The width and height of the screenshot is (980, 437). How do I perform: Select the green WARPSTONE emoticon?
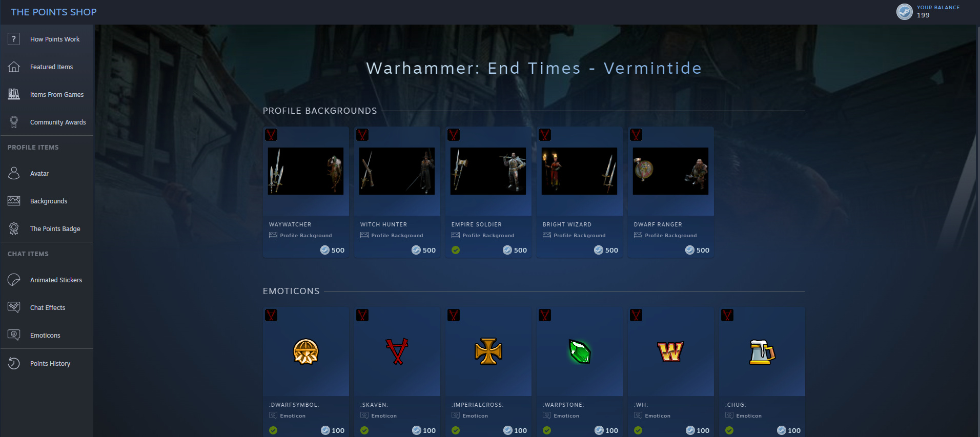tap(580, 351)
